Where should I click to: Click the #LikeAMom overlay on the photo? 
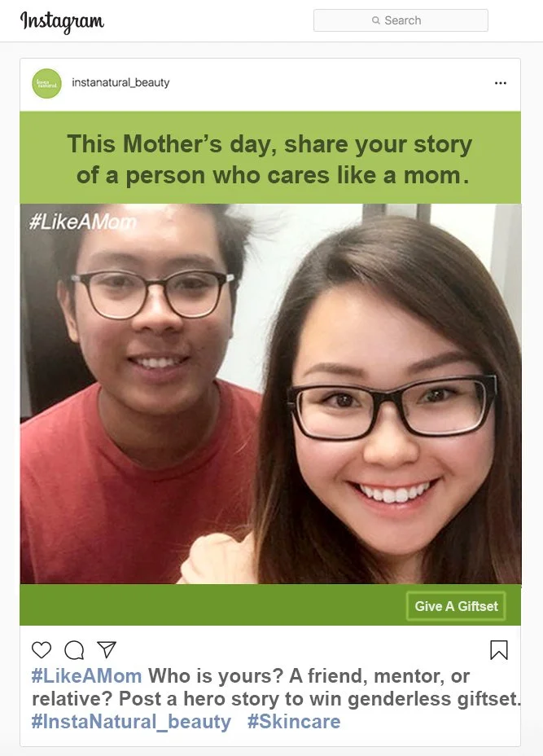point(82,222)
